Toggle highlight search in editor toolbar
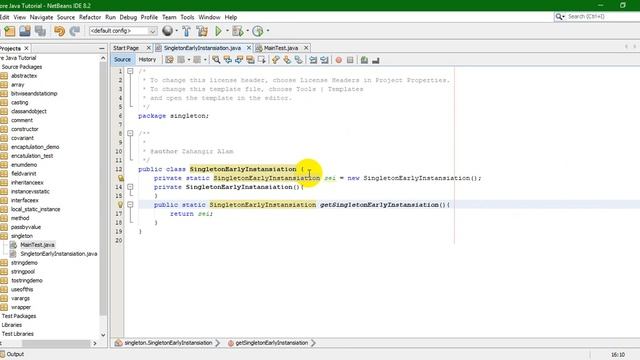This screenshot has width=640, height=360. click(x=250, y=60)
